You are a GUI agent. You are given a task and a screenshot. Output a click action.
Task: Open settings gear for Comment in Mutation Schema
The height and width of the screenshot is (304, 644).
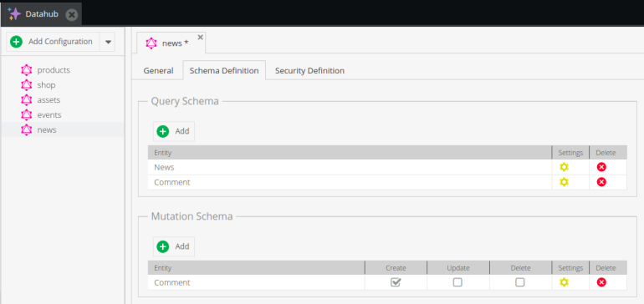[564, 282]
